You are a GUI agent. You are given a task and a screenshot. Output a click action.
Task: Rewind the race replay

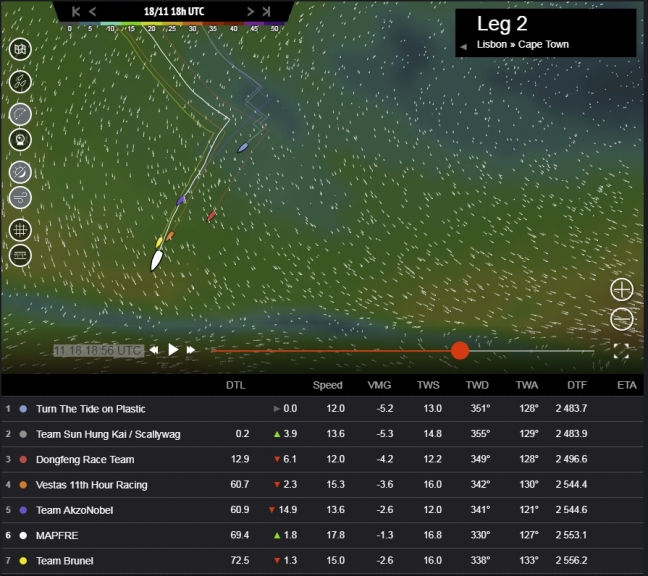pyautogui.click(x=154, y=350)
